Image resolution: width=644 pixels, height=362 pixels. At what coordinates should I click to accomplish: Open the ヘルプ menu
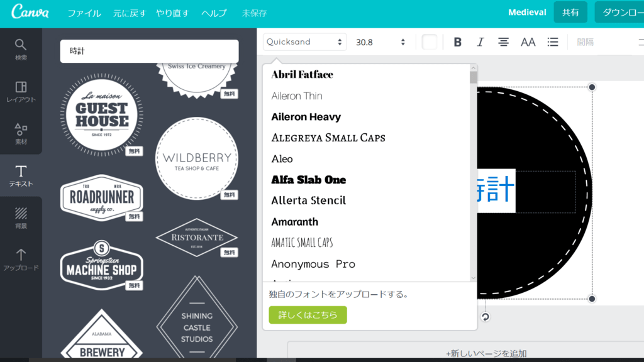click(214, 13)
